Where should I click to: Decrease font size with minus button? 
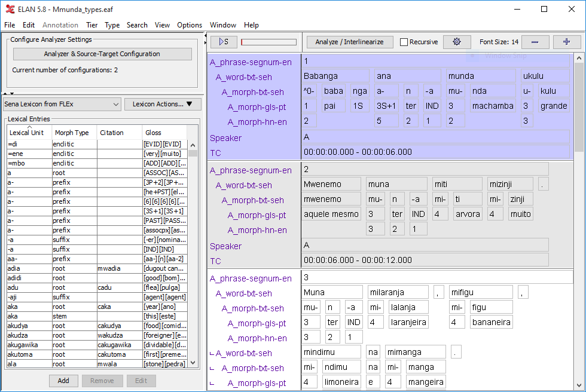point(535,42)
